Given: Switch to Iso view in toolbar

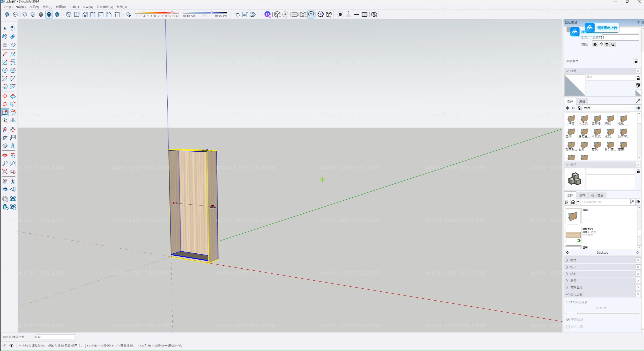Looking at the screenshot, I should tap(69, 14).
